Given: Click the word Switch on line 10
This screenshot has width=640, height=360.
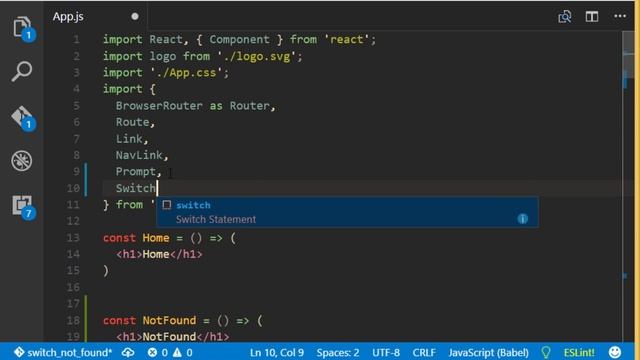Looking at the screenshot, I should click(x=136, y=188).
